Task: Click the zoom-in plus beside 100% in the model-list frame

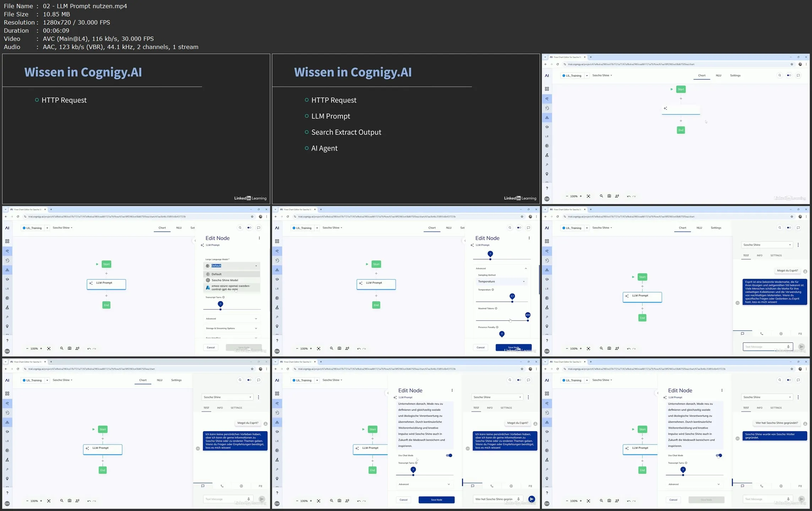Action: pos(41,349)
